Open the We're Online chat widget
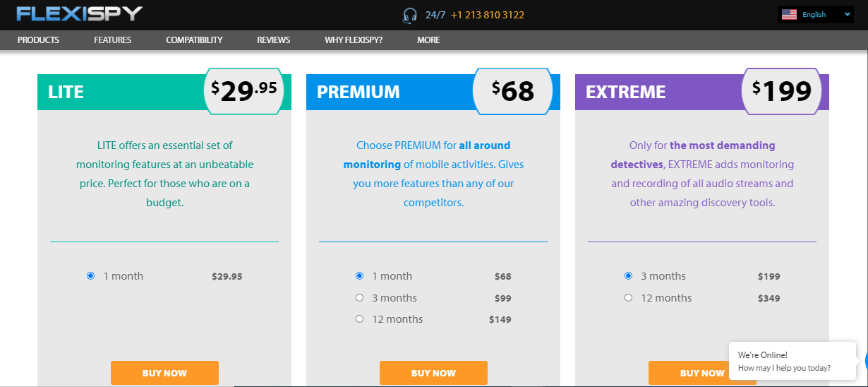Viewport: 868px width, 387px height. pos(792,361)
